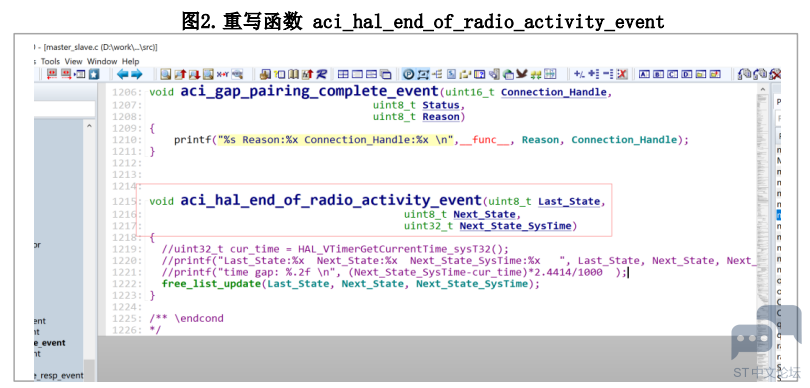Click the blue script R icon
810x388 pixels.
(x=321, y=74)
